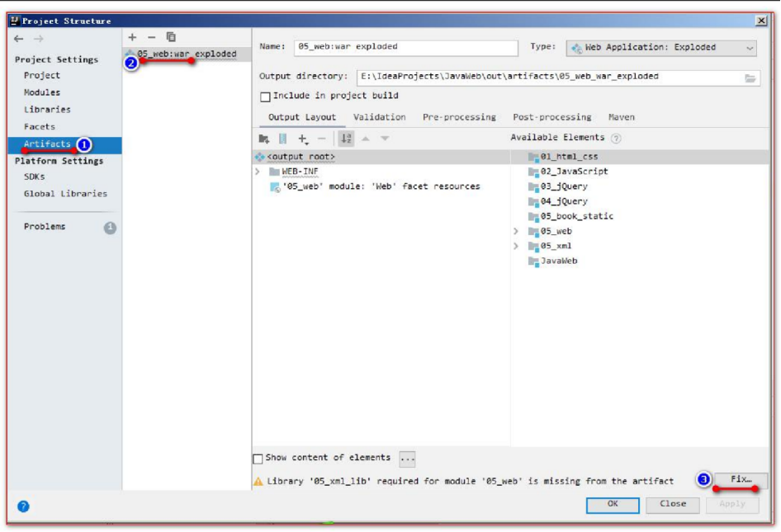
Task: Edit the artifact Name field
Action: (405, 47)
